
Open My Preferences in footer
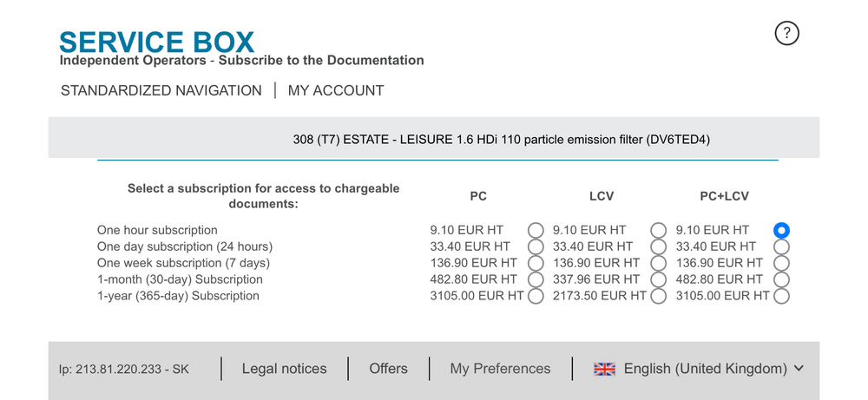click(x=500, y=369)
